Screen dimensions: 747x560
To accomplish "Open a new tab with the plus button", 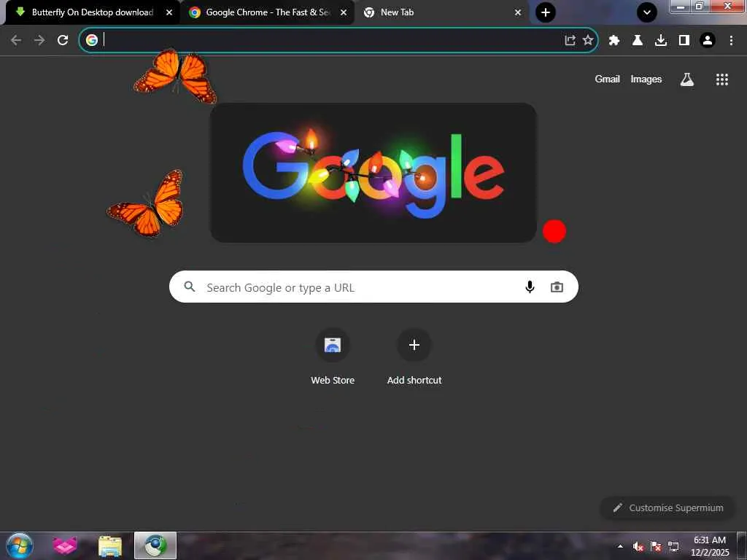I will pyautogui.click(x=546, y=12).
